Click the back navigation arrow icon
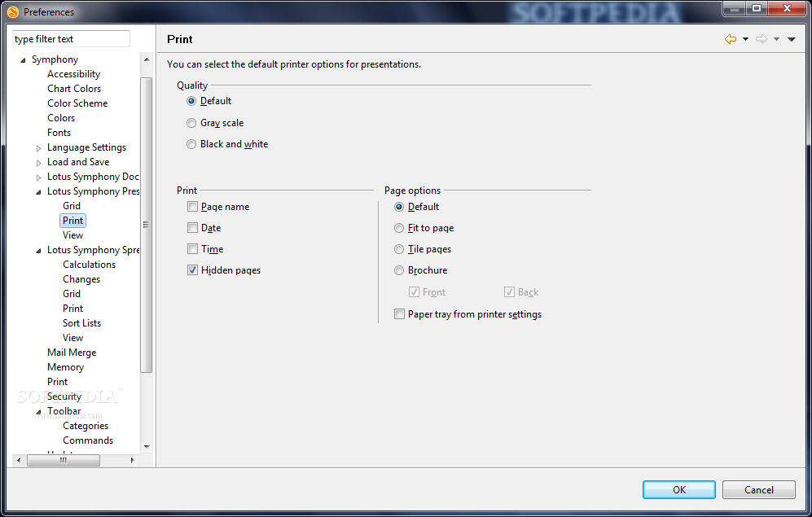This screenshot has height=517, width=812. tap(731, 39)
